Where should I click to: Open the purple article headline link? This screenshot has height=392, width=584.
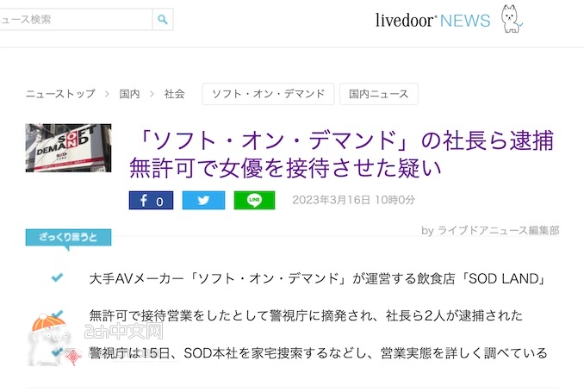coord(341,154)
